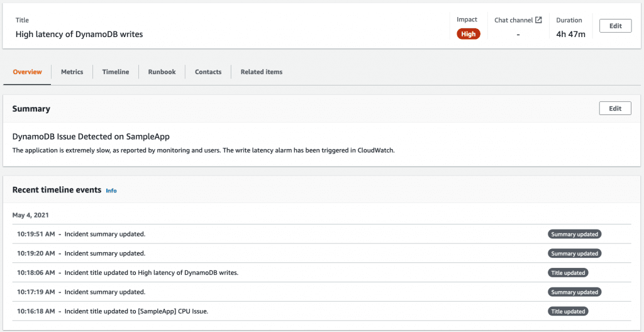Open the Related items tab

pyautogui.click(x=262, y=72)
